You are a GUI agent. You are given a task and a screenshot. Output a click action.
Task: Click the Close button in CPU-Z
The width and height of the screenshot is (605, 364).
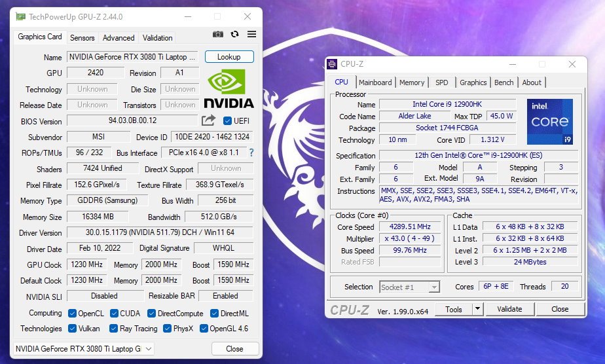(x=560, y=309)
